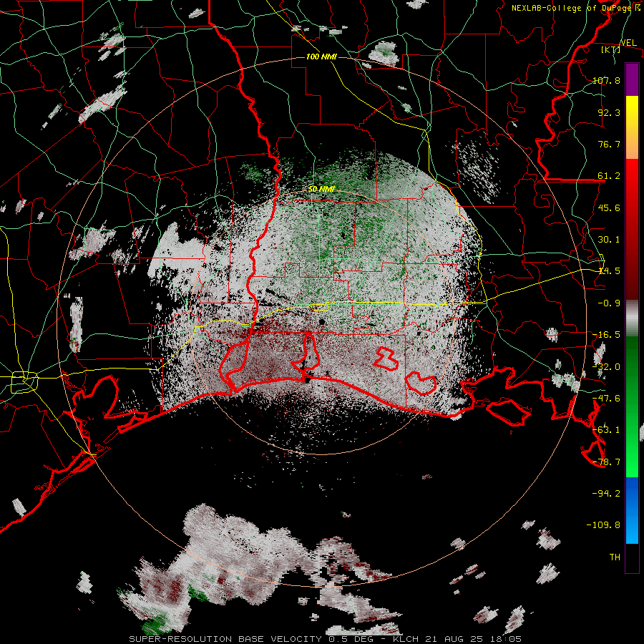The image size is (644, 644).
Task: Select the -63.1 legend value
Action: tap(606, 430)
